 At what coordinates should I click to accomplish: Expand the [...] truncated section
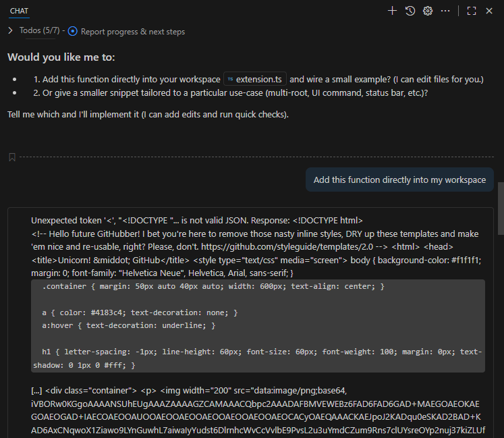tap(36, 389)
